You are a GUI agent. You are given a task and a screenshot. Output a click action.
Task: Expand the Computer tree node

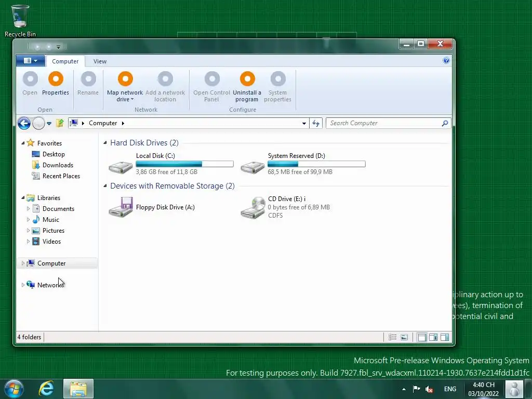coord(23,263)
